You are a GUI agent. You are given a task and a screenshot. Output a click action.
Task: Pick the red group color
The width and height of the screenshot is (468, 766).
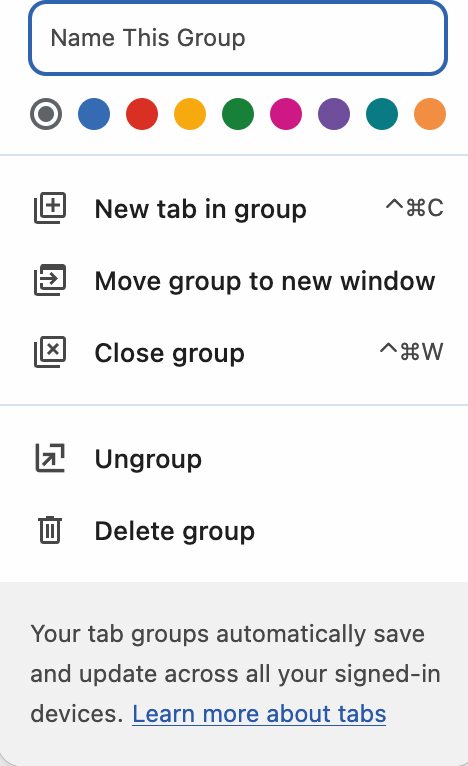[142, 114]
